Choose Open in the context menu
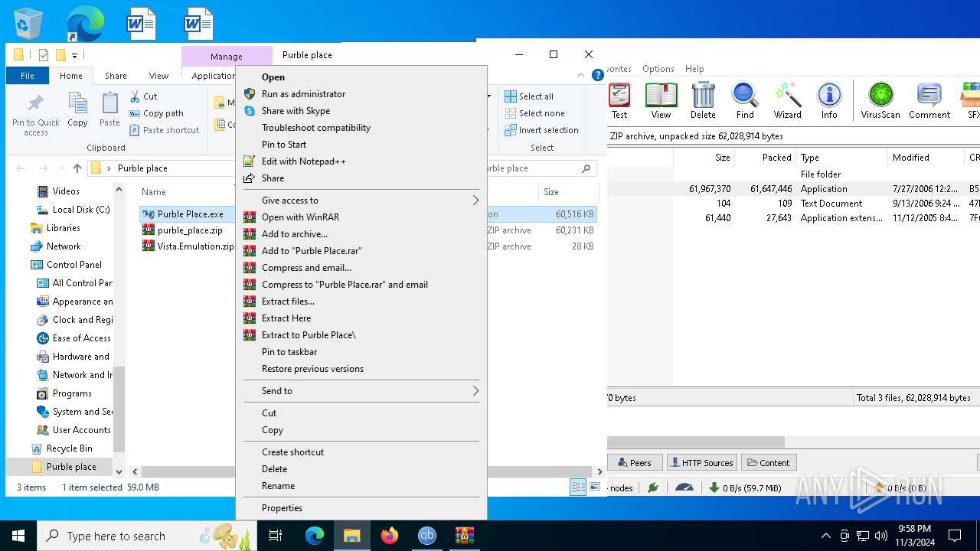This screenshot has height=551, width=980. click(361, 77)
